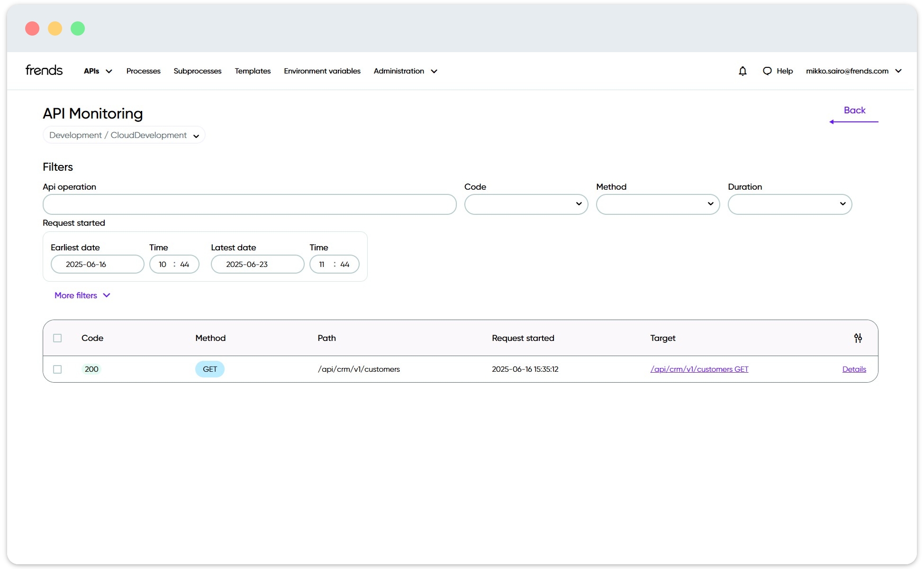924x569 pixels.
Task: Open Help via the speech bubble icon
Action: pos(767,71)
